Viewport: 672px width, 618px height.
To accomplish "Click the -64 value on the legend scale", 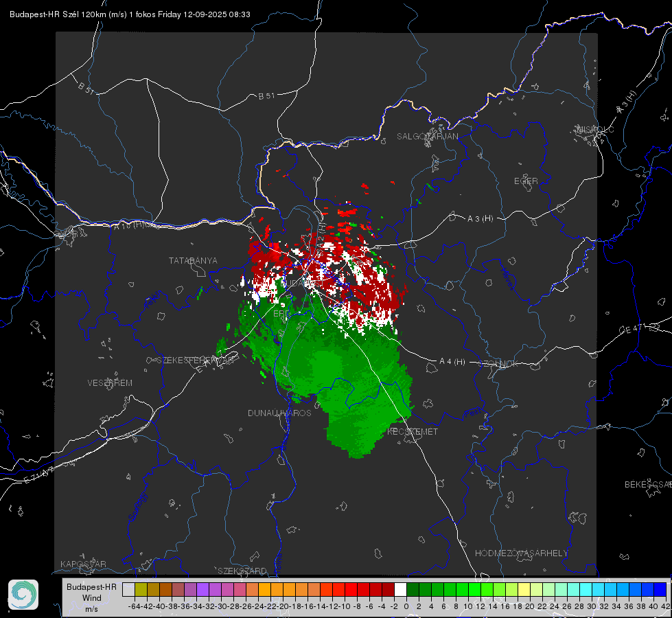I will coord(134,606).
